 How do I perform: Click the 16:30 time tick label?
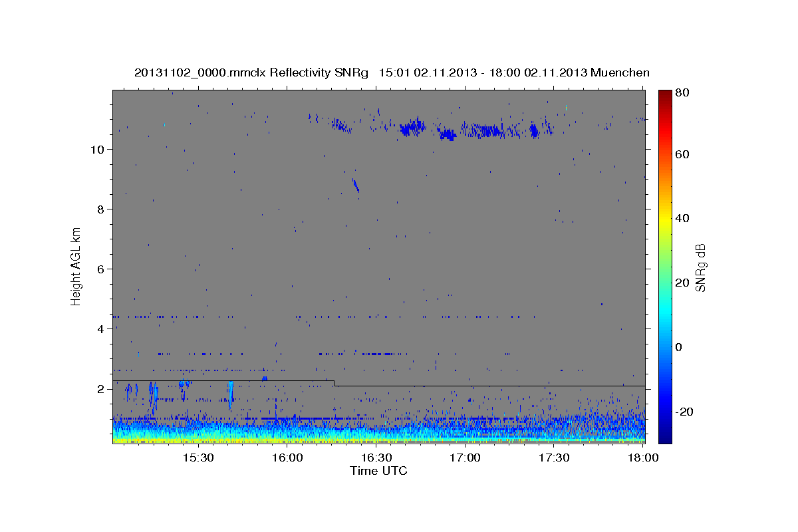click(376, 458)
